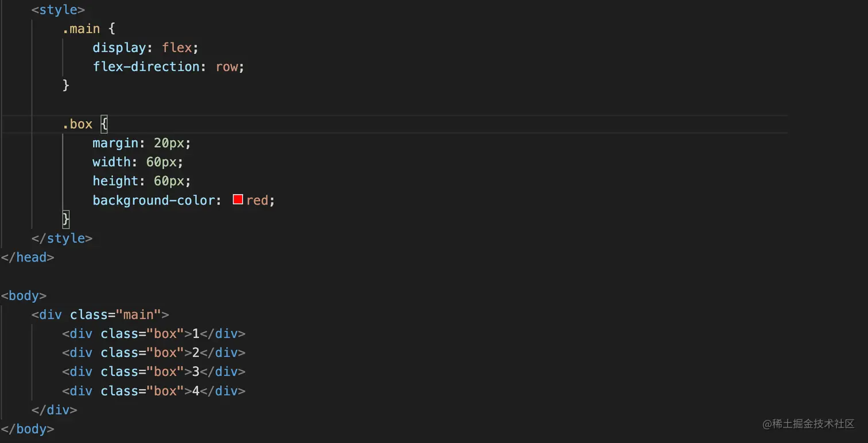Click the .box selector
This screenshot has width=868, height=443.
pos(77,124)
